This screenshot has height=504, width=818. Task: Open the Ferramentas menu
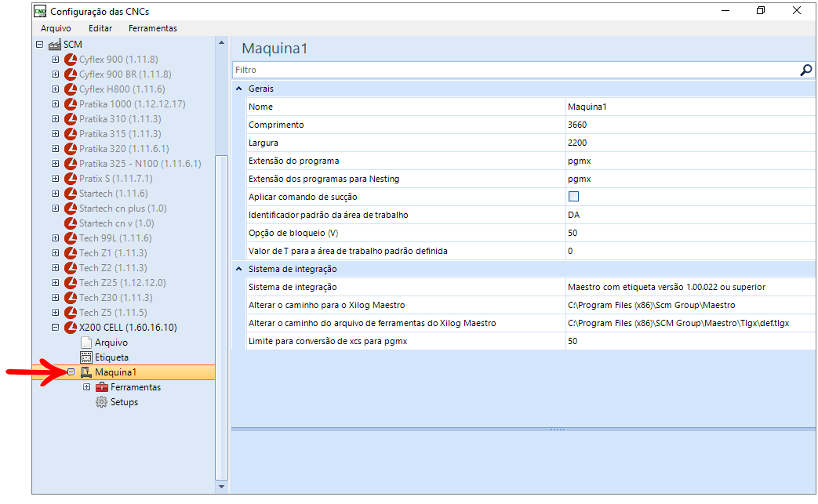pyautogui.click(x=153, y=28)
